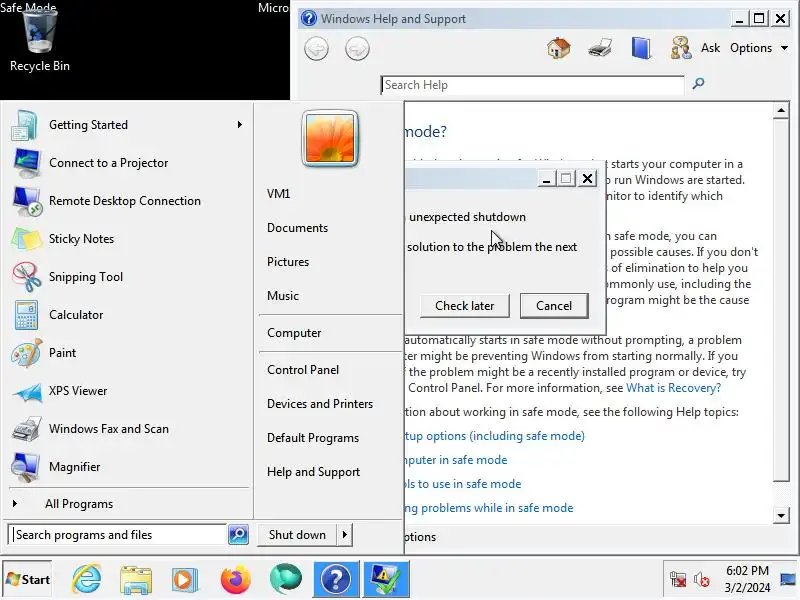
Task: Open Remote Desktop Connection
Action: 124,201
